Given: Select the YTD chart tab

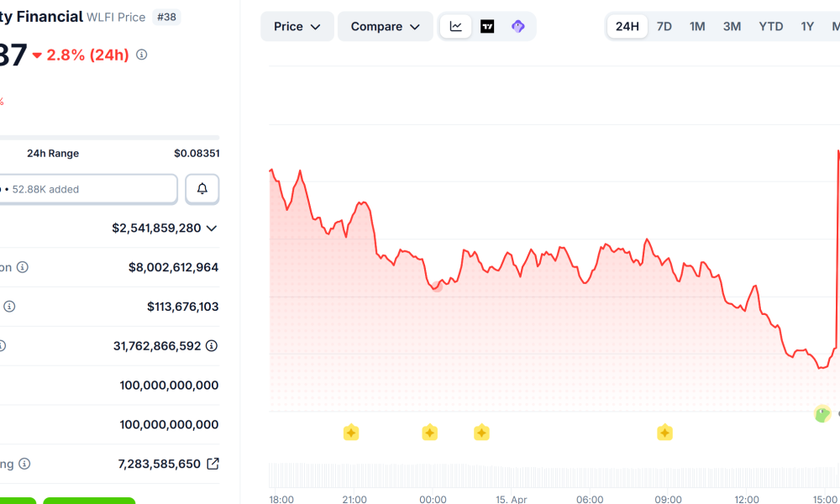Looking at the screenshot, I should click(x=770, y=26).
